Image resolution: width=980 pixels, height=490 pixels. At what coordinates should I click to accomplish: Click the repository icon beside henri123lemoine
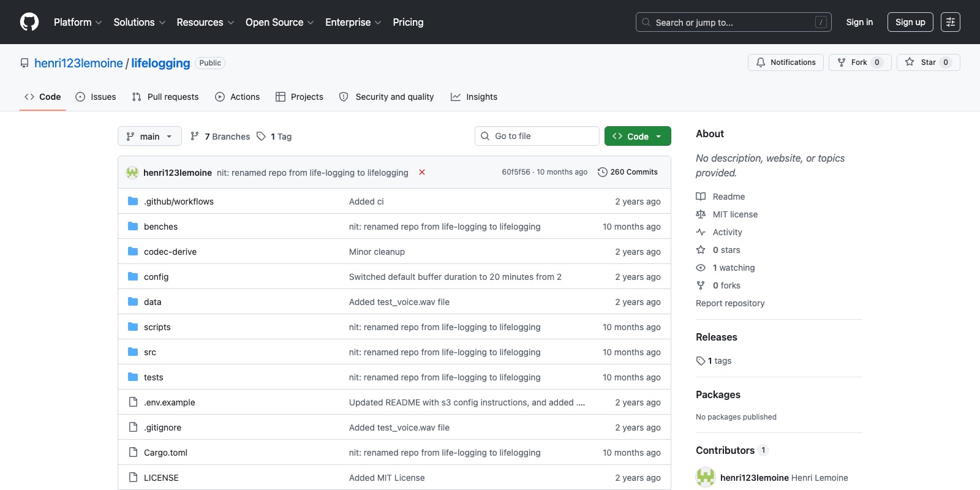tap(24, 63)
